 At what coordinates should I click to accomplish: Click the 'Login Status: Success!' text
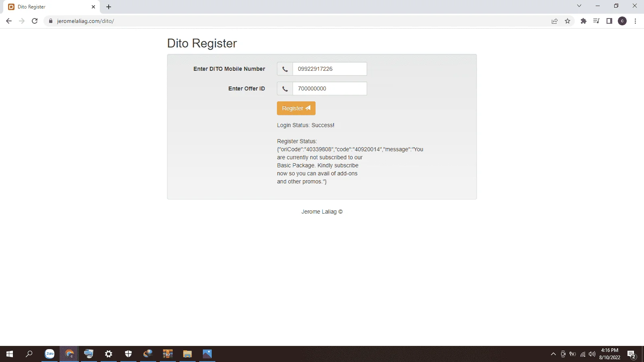(305, 125)
